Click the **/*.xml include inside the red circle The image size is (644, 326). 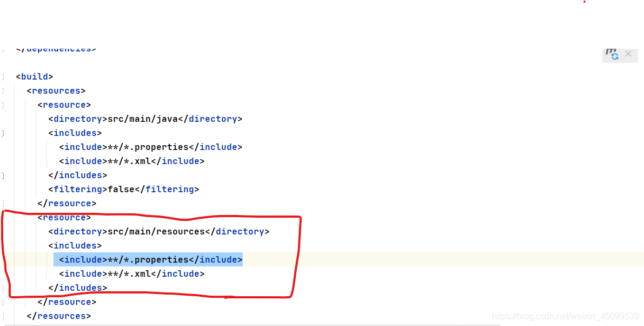(132, 273)
